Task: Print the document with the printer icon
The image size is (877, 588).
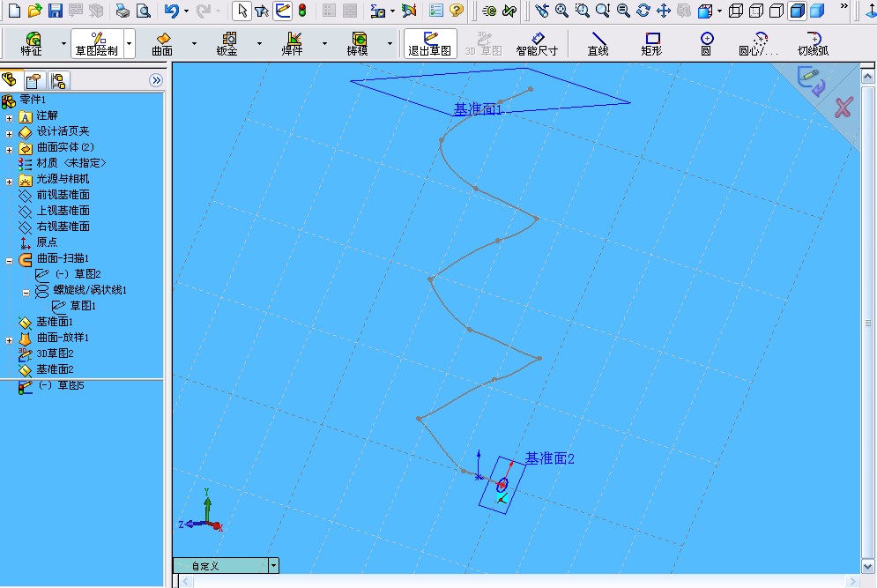Action: (123, 10)
